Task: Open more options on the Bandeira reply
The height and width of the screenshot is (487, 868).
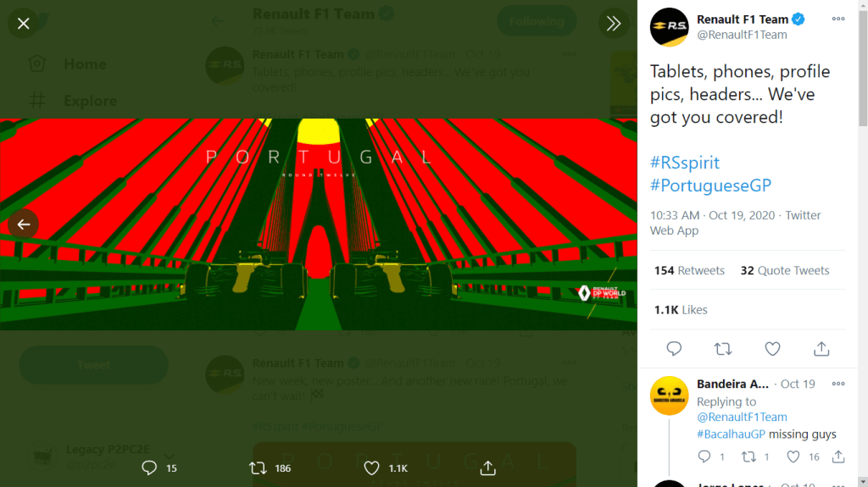Action: coord(837,384)
